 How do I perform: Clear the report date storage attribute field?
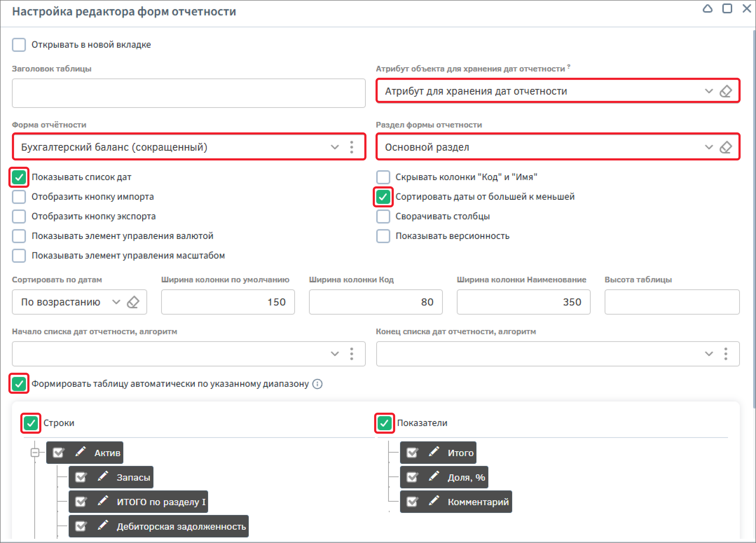point(726,91)
